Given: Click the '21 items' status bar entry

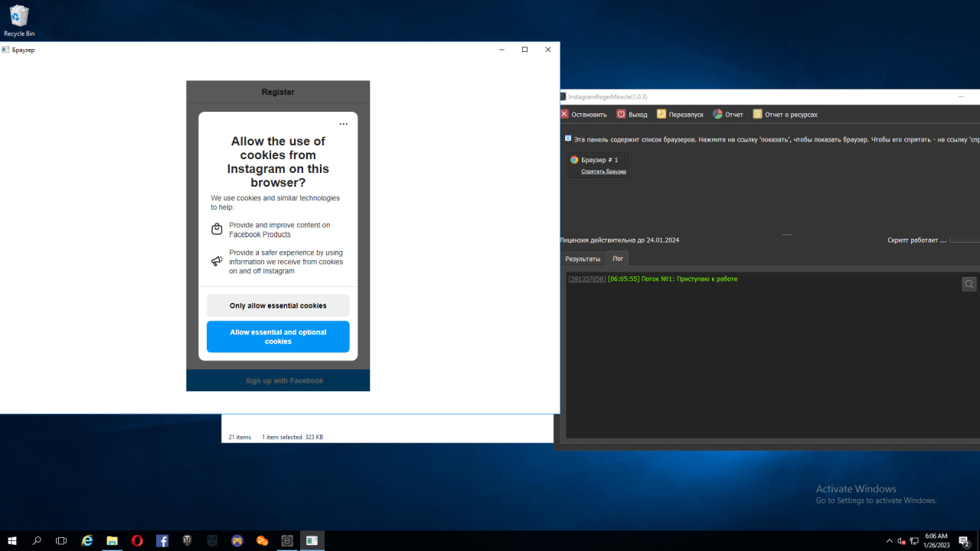Looking at the screenshot, I should click(x=240, y=437).
